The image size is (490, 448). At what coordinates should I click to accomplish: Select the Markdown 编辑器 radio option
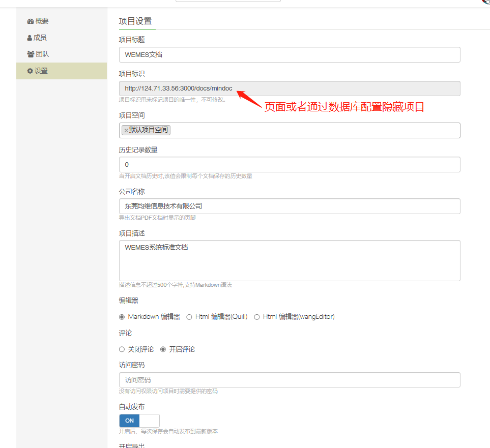coord(122,317)
